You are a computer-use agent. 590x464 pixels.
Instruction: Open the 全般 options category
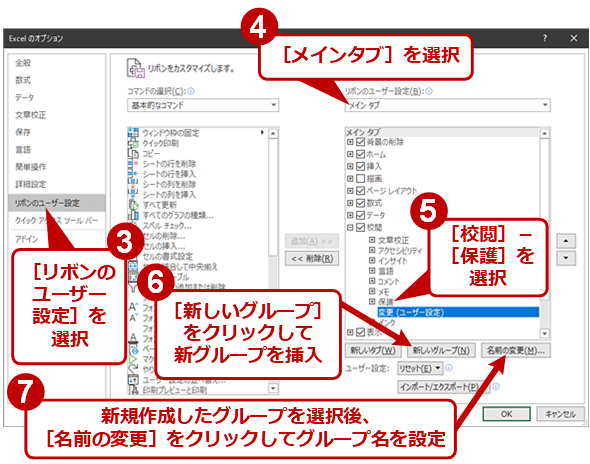pos(23,63)
